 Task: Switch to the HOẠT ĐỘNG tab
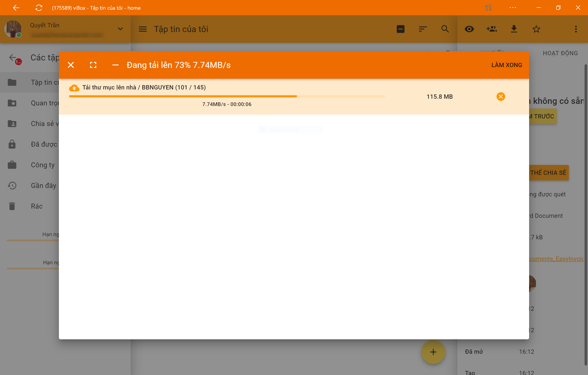(x=560, y=53)
